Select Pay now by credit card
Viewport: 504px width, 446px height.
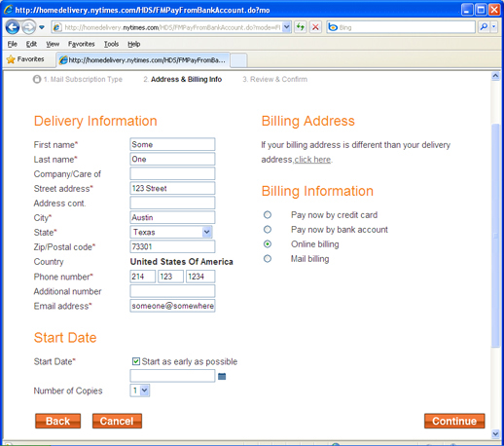coord(268,214)
